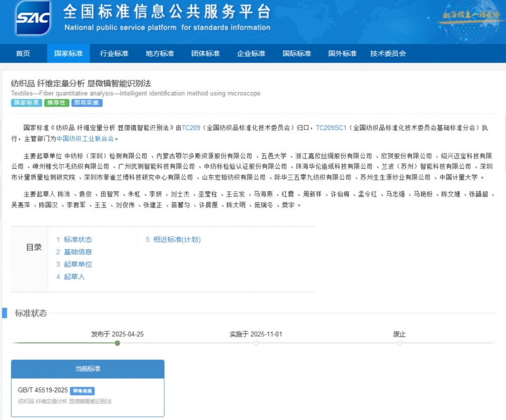Click the SAC logo icon
This screenshot has height=420, width=506.
tap(33, 18)
